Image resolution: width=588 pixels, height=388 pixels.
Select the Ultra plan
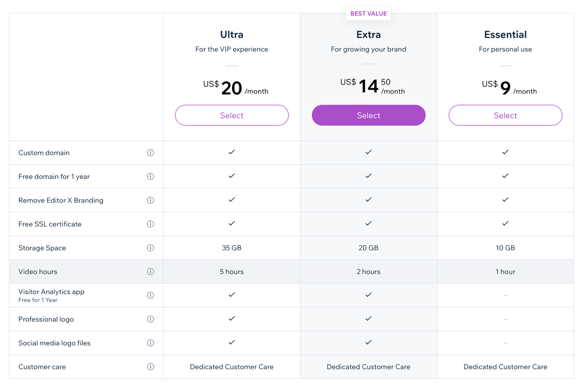232,115
